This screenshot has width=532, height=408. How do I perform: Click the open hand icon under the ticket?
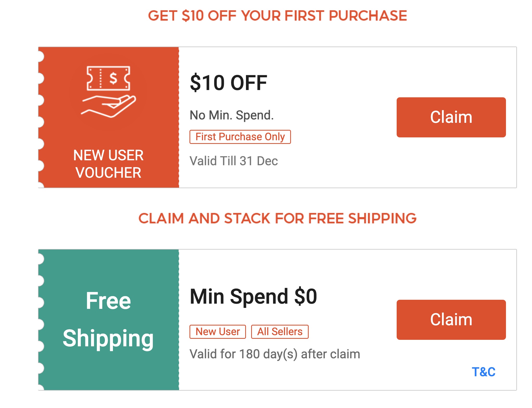pyautogui.click(x=109, y=106)
